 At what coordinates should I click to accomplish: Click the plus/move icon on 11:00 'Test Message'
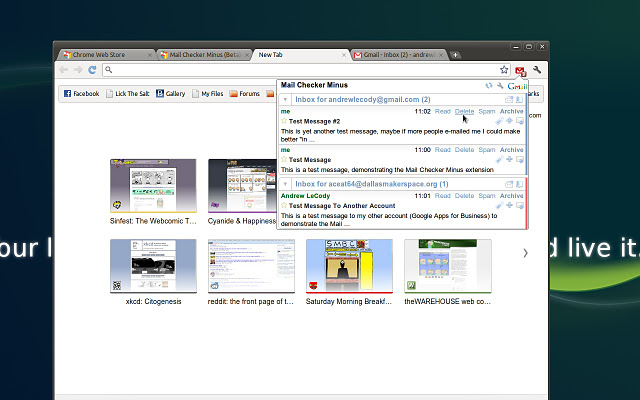point(509,159)
